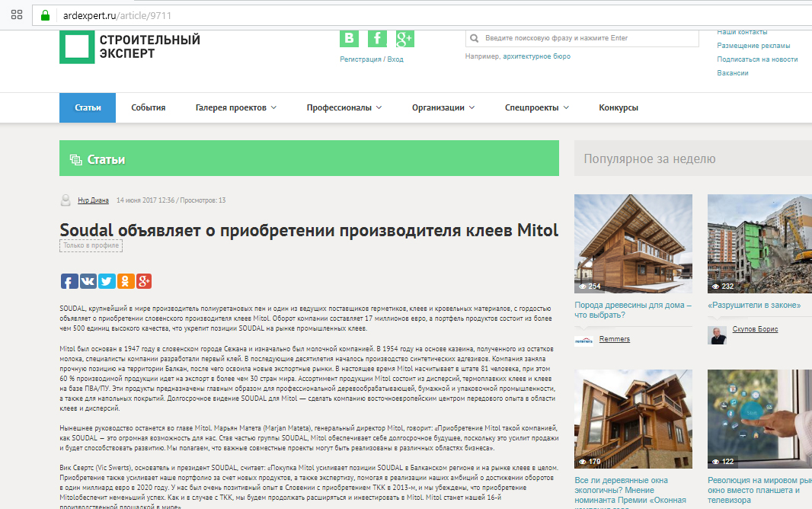Open the demolition thumbnail with 232 views
The image size is (812, 509).
coord(759,244)
